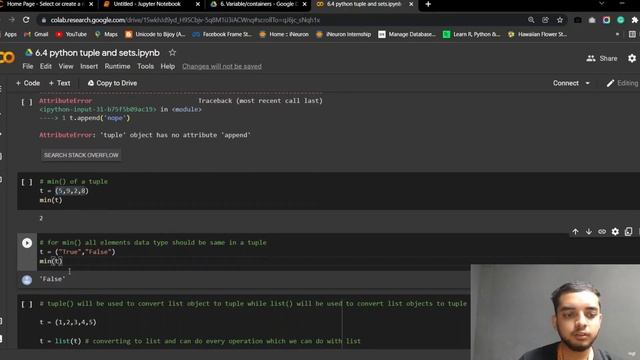640x360 pixels.
Task: Open the browser tab search chevron
Action: 601,3
